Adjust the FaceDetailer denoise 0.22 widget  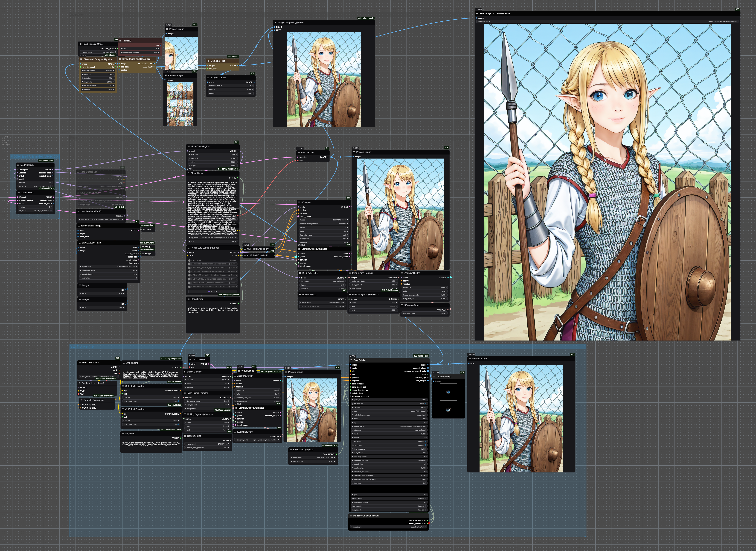[x=389, y=434]
